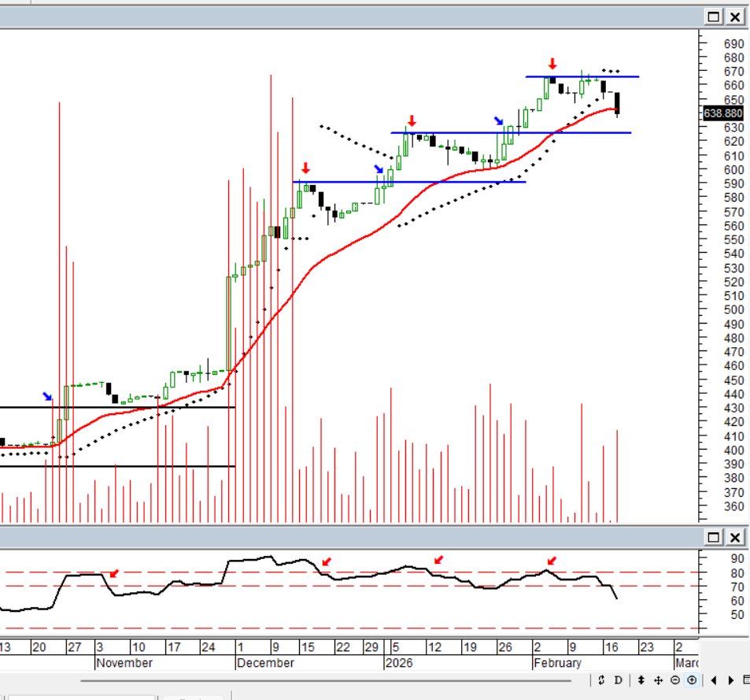Click the red down arrow above the mid-December high
The width and height of the screenshot is (750, 700).
305,168
